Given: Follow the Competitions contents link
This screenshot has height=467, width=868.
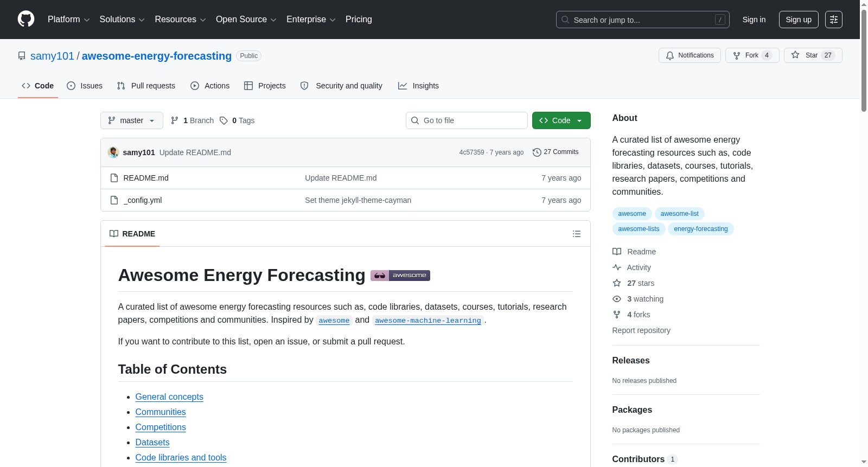Looking at the screenshot, I should coord(161,427).
